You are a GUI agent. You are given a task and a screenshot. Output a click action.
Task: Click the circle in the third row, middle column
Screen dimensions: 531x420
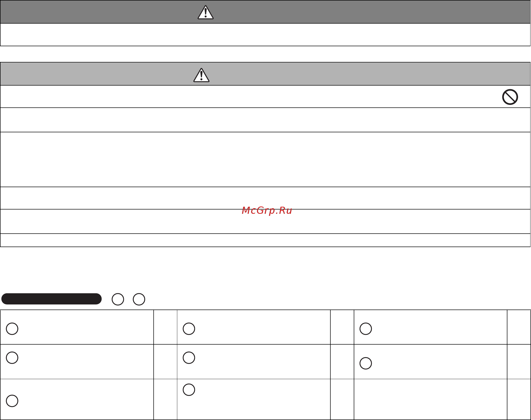(x=189, y=390)
